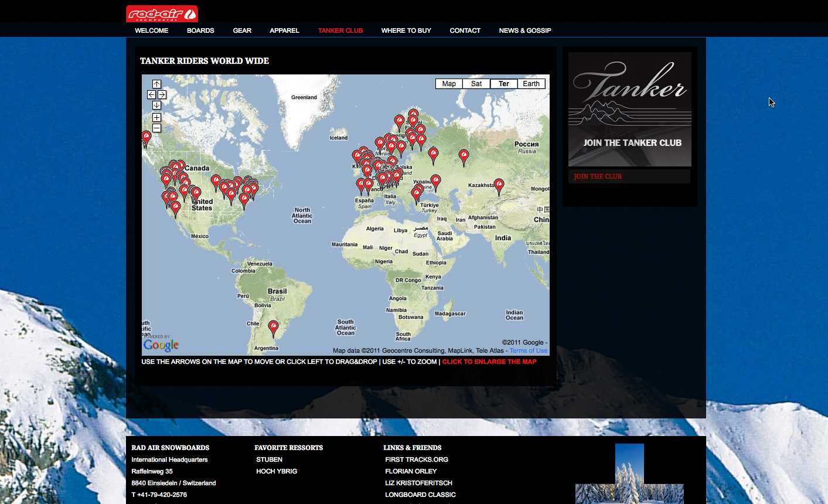The width and height of the screenshot is (828, 504).
Task: Select the Ter terrain map view
Action: 504,84
